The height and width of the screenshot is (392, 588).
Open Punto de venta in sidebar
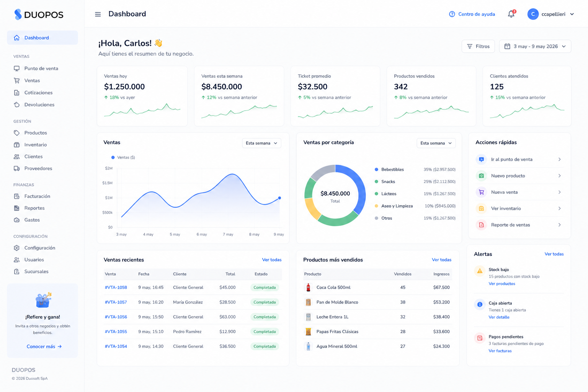(x=42, y=69)
